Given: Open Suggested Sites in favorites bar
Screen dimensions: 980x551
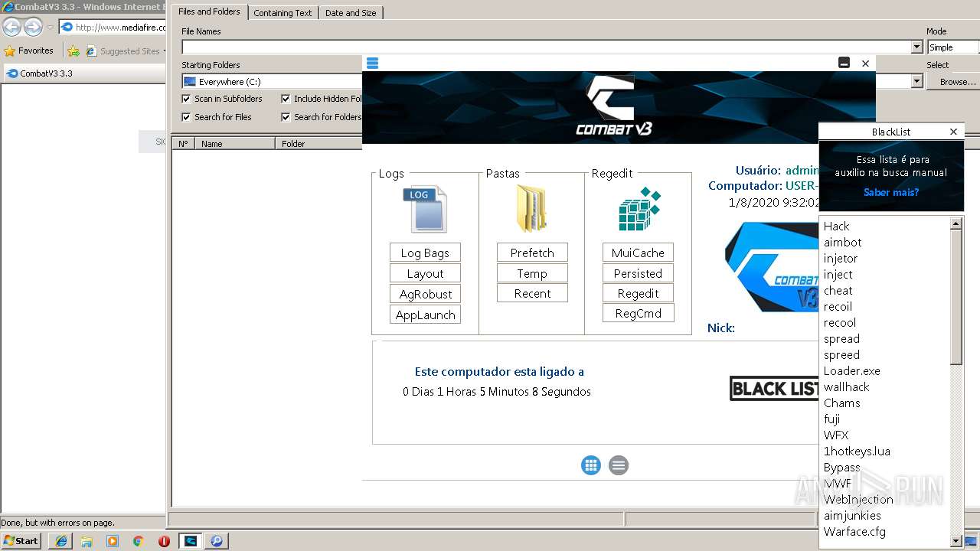Looking at the screenshot, I should coord(126,51).
